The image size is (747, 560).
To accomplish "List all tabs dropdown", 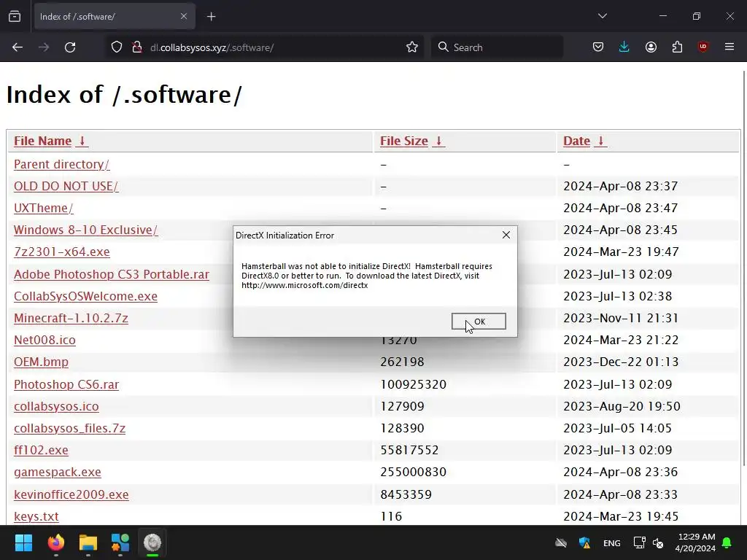I will [602, 16].
